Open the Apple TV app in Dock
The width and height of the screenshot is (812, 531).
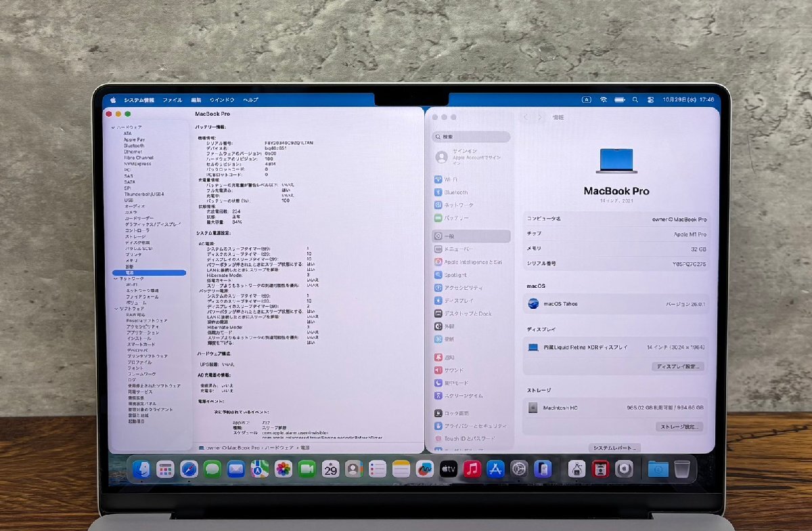click(x=449, y=469)
